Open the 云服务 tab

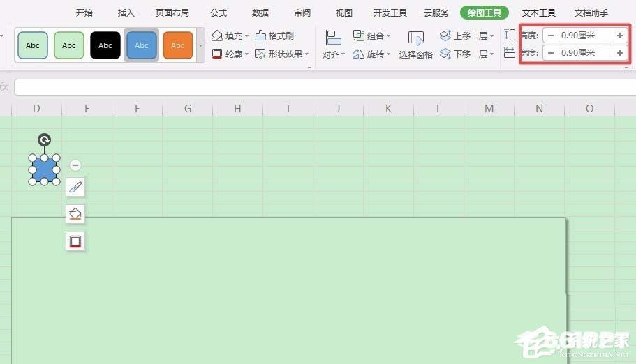436,13
